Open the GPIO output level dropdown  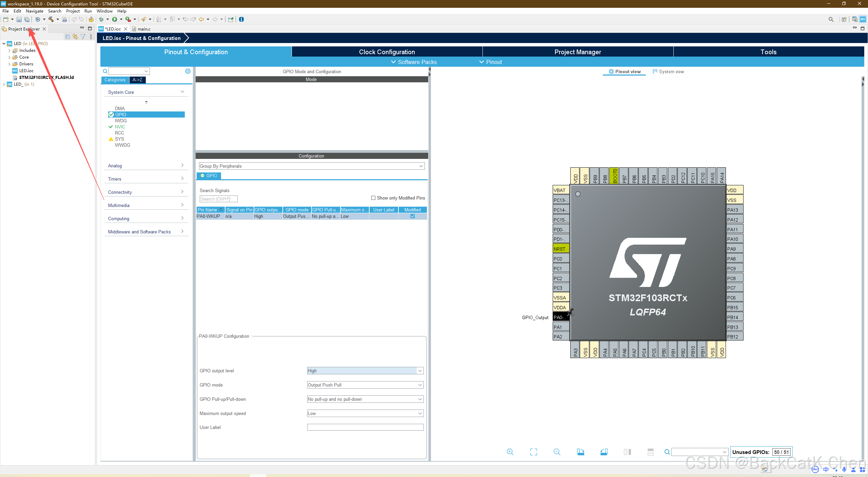[x=365, y=371]
